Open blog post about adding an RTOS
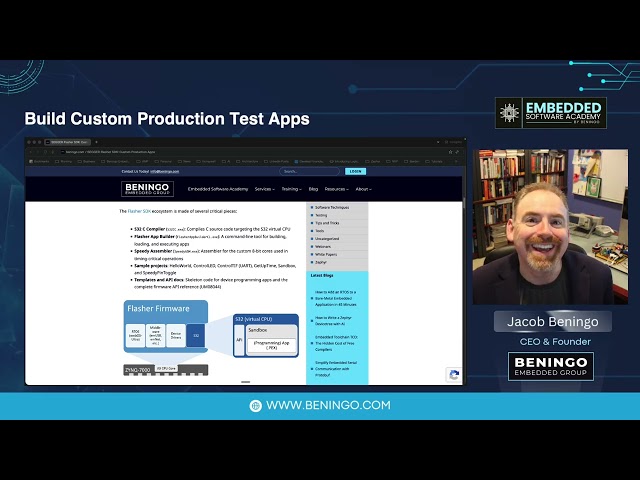640x480 pixels. (336, 298)
